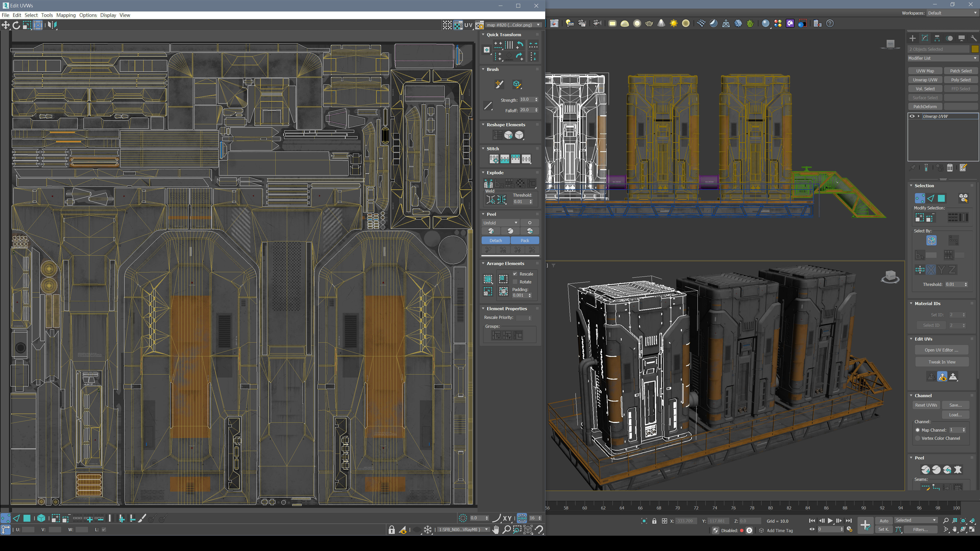The height and width of the screenshot is (551, 980).
Task: Click the Remove modifier trash icon
Action: point(950,168)
